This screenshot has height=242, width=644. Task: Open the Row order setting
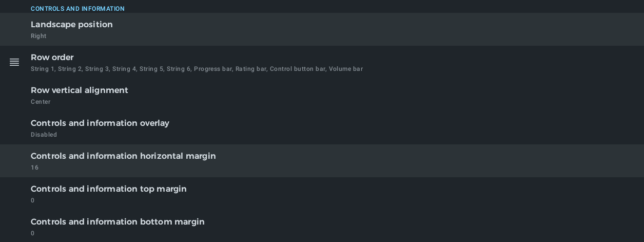52,58
